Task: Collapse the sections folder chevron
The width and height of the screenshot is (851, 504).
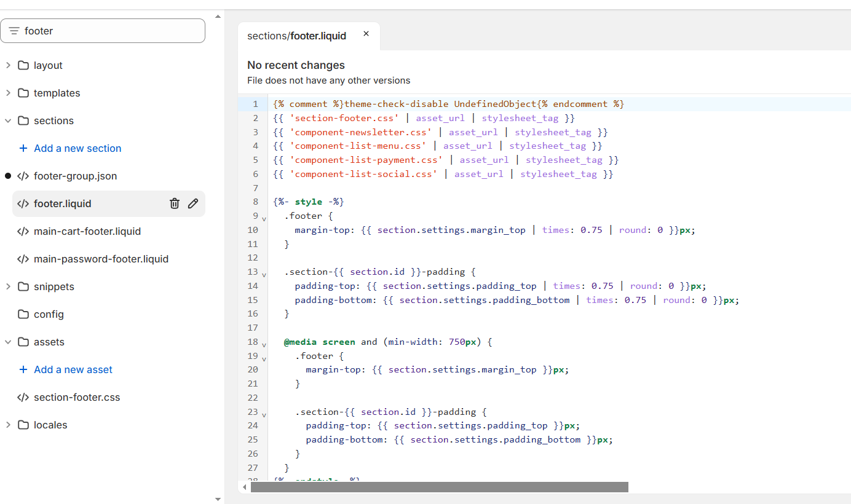Action: pyautogui.click(x=8, y=120)
